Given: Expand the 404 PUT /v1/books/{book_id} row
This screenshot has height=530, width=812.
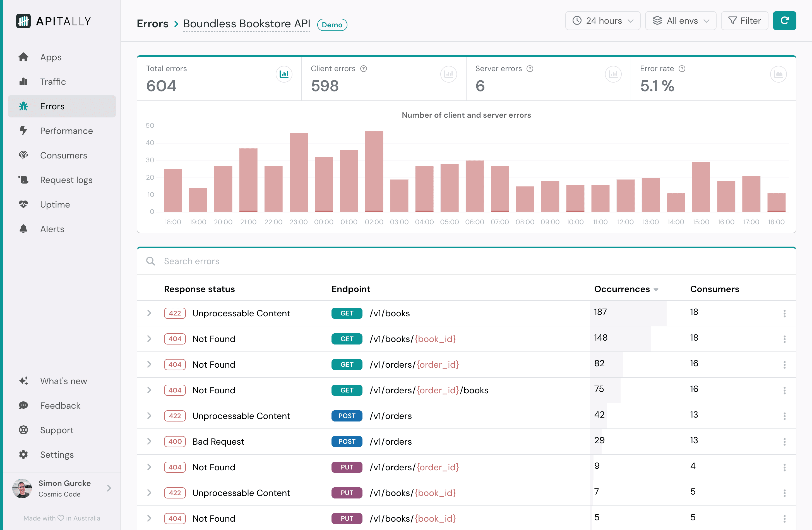Looking at the screenshot, I should (x=149, y=518).
